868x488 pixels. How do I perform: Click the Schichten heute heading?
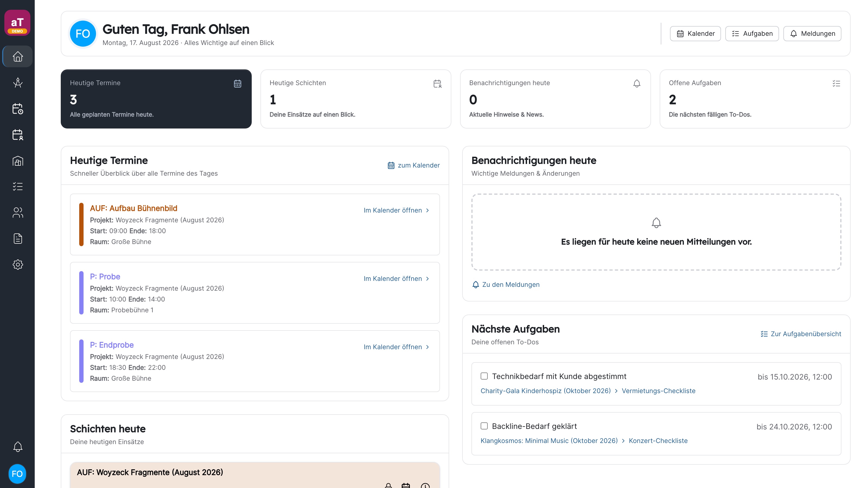[x=108, y=429]
